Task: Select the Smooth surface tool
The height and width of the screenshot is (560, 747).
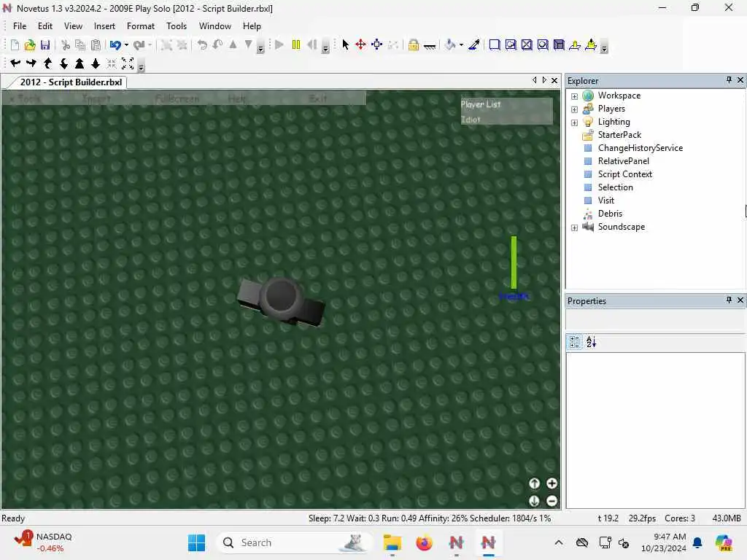Action: click(495, 44)
